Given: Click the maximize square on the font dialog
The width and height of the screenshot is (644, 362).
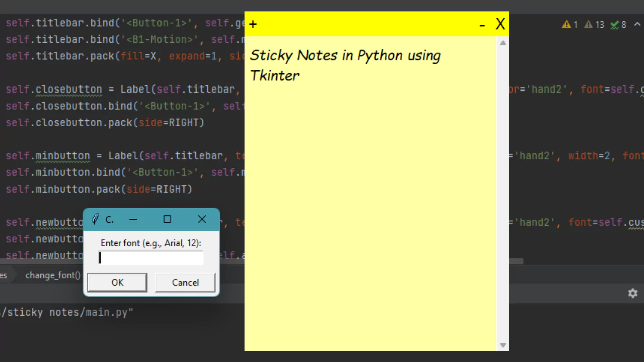Looking at the screenshot, I should click(167, 219).
